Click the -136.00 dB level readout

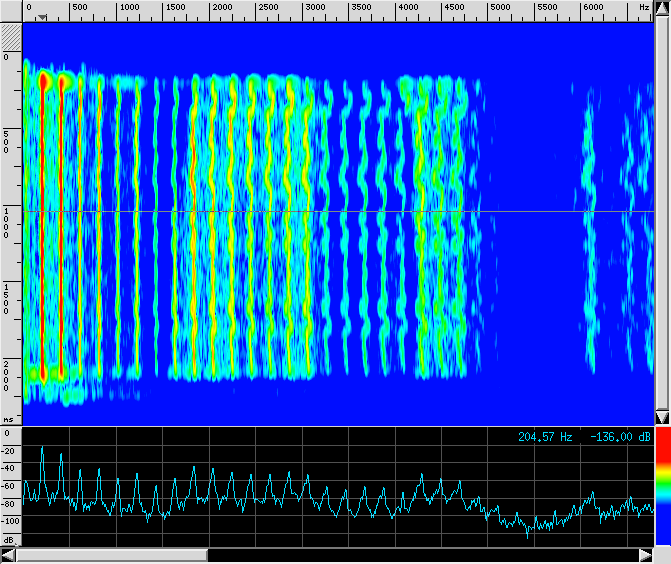tap(619, 437)
